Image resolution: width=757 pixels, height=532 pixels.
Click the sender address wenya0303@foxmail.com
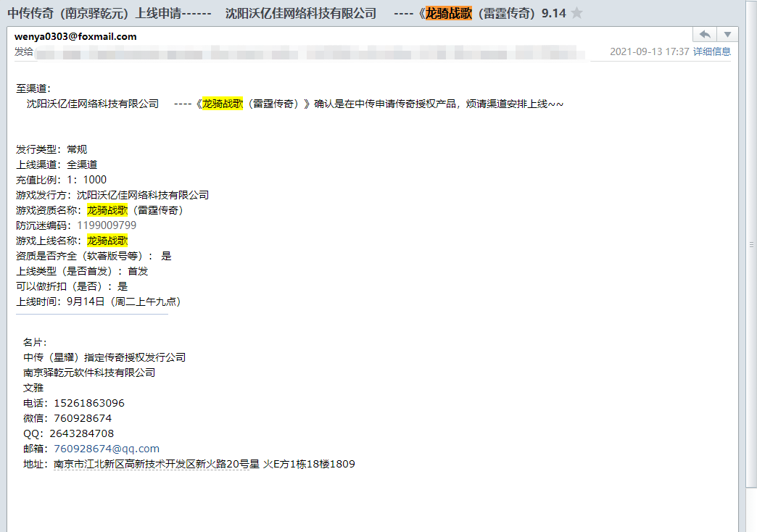point(75,37)
